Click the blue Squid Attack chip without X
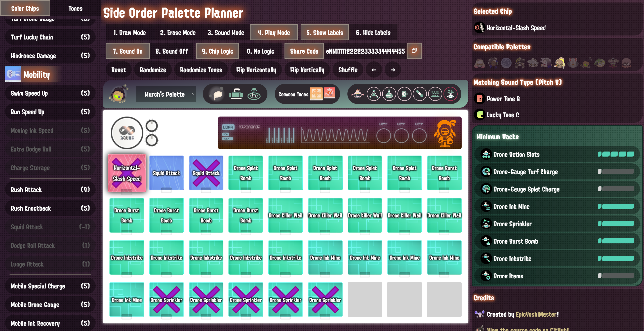 [166, 173]
